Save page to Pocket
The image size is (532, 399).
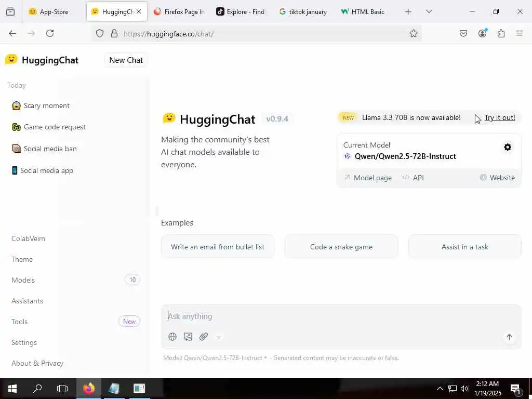[x=463, y=33]
